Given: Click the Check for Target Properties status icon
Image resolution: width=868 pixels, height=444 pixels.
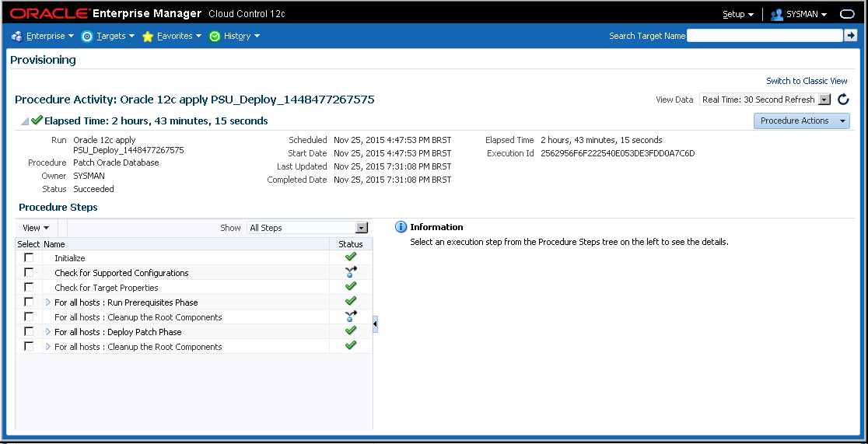Looking at the screenshot, I should click(x=351, y=286).
